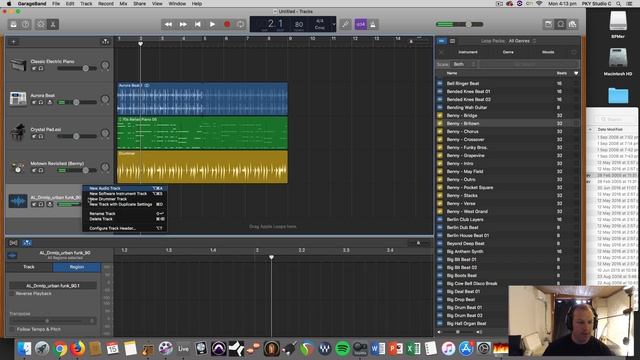640x360 pixels.
Task: Open the Track menu in menu bar
Action: pos(86,3)
